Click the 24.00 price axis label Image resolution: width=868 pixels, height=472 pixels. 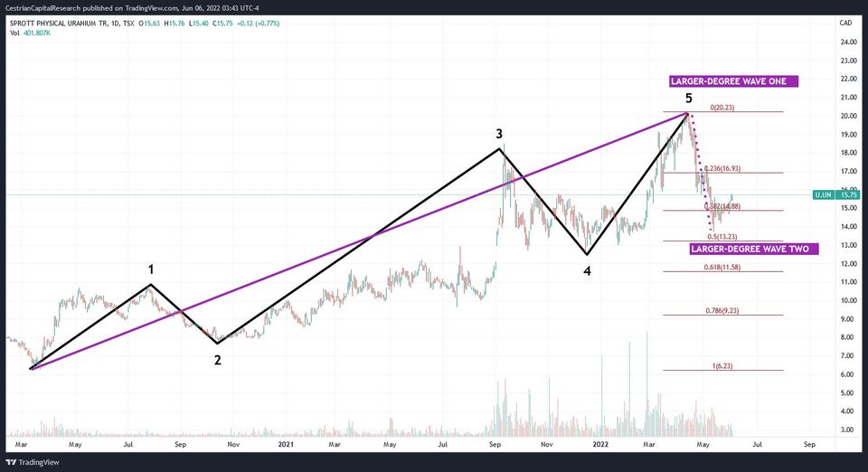tap(849, 42)
